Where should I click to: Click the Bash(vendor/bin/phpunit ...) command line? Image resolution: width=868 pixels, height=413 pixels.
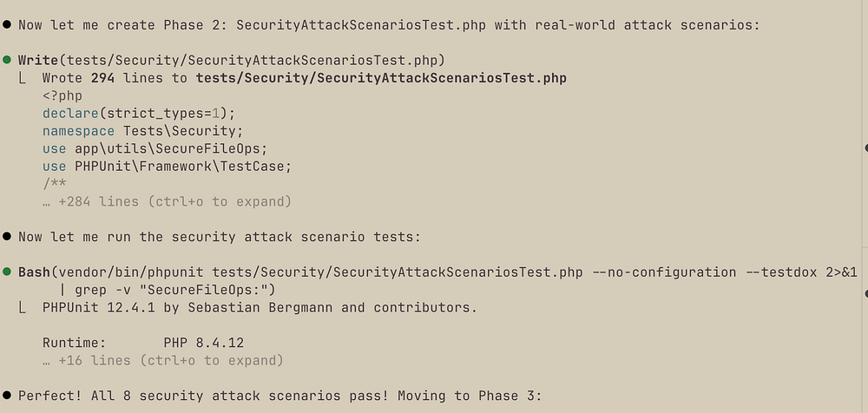[x=434, y=272]
